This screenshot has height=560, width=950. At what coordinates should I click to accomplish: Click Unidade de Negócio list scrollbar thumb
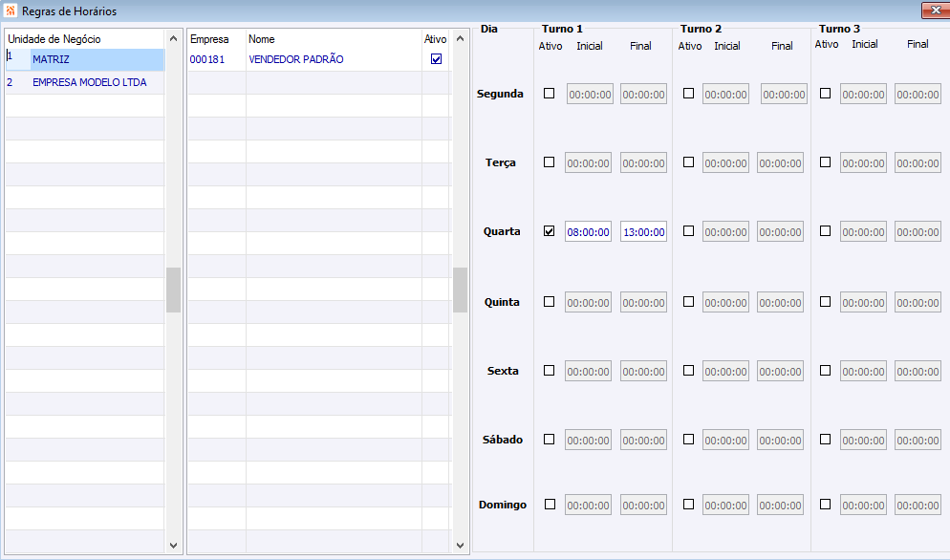173,290
